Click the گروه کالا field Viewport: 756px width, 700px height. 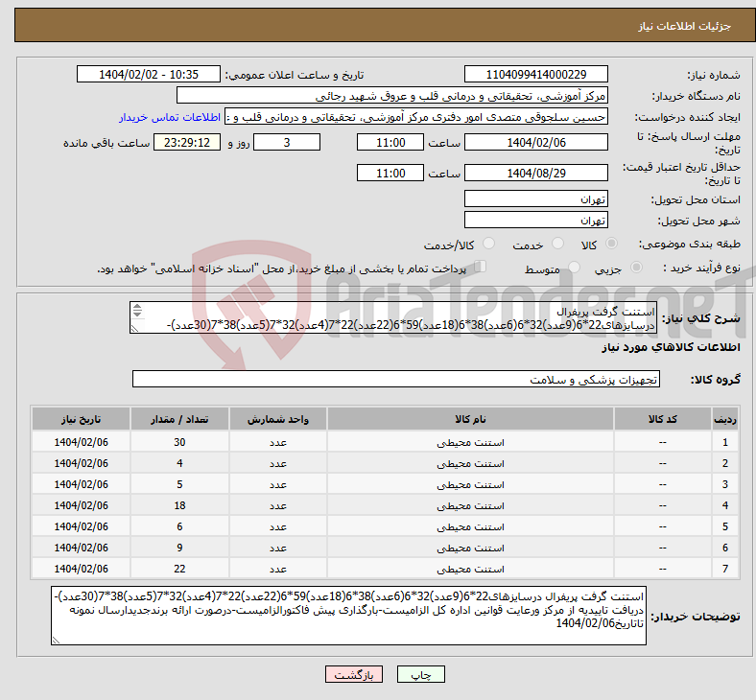coord(395,380)
